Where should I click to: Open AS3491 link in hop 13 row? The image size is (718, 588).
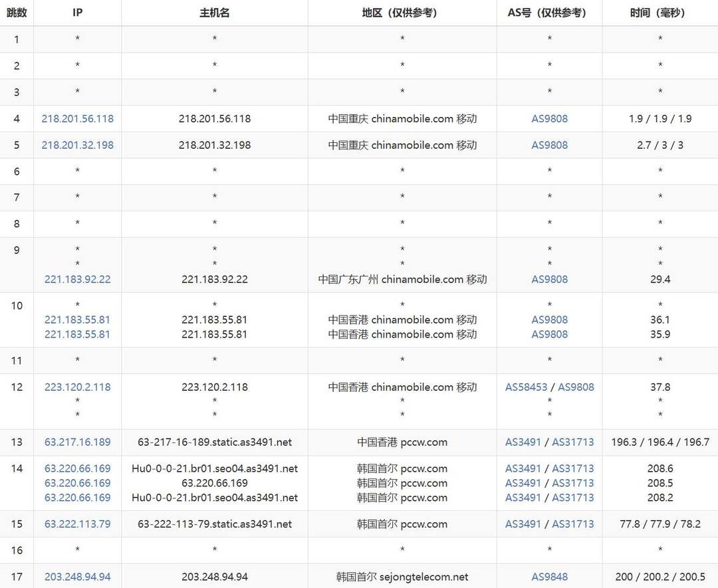click(523, 442)
